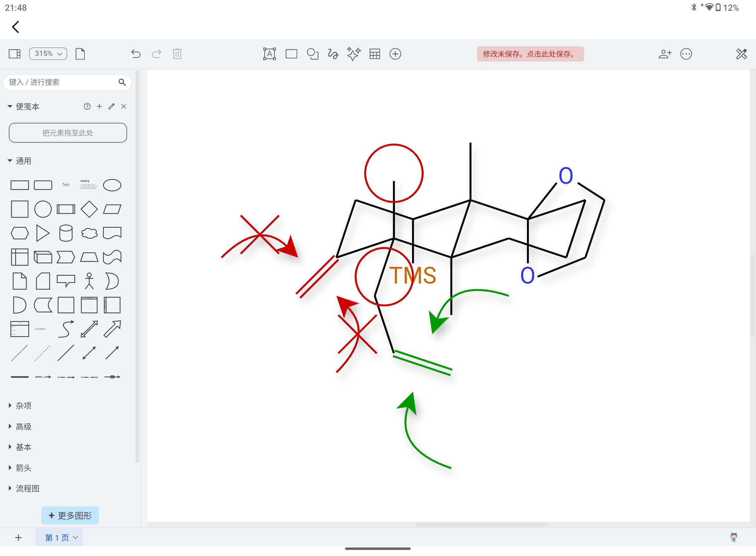The image size is (756, 556).
Task: Collapse the 通用 general shapes section
Action: (x=19, y=161)
